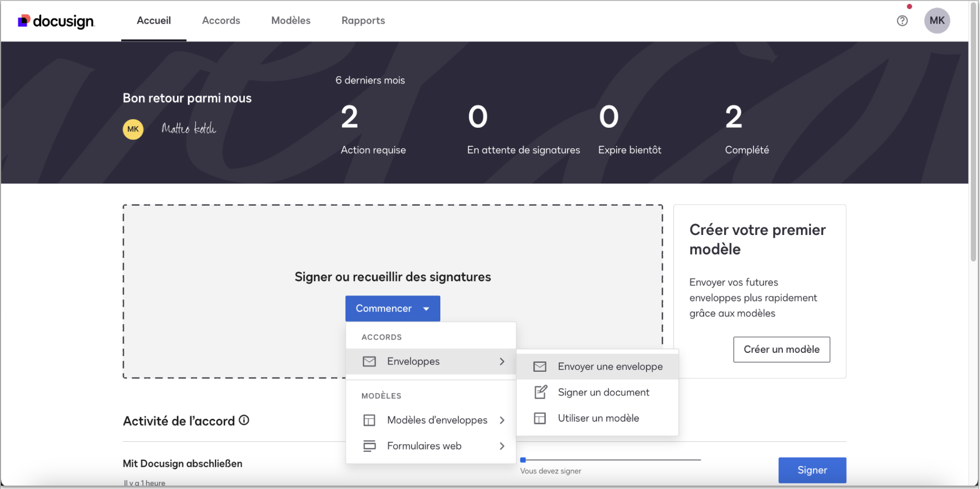Click the Bon retour parmi nous greeting
The image size is (980, 489).
[187, 98]
